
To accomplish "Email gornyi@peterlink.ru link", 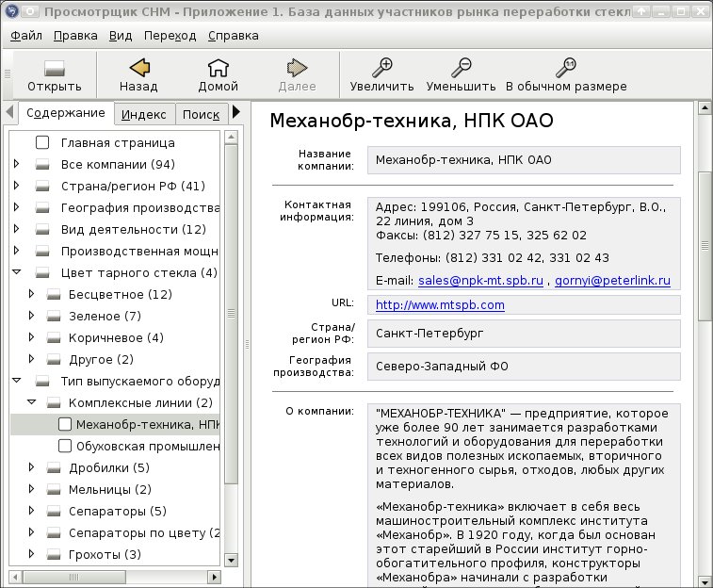I will click(x=612, y=281).
